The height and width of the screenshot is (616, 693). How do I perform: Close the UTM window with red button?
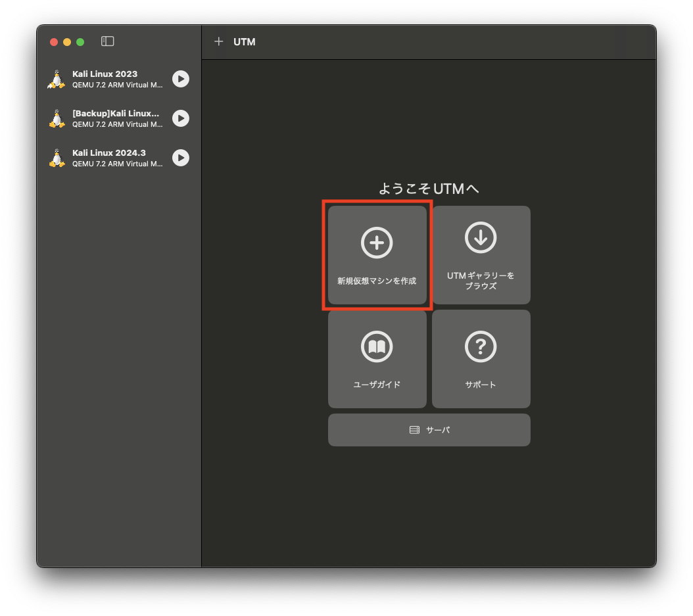pos(54,42)
